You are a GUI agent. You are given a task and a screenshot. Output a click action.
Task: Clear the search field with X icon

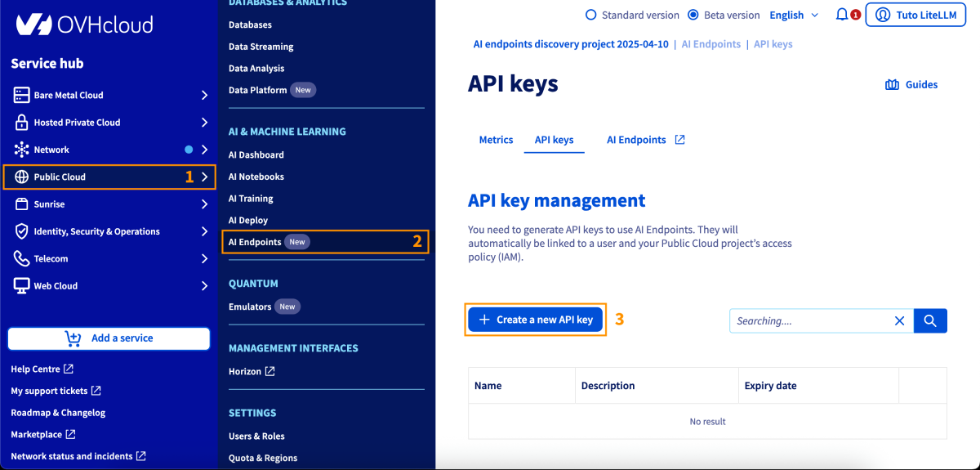[899, 320]
